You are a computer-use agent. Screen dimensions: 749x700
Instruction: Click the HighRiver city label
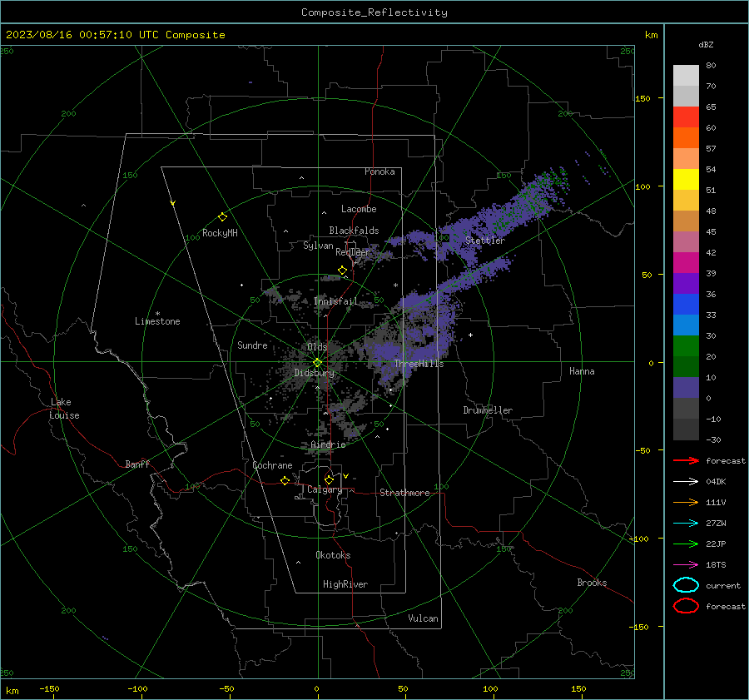(345, 585)
